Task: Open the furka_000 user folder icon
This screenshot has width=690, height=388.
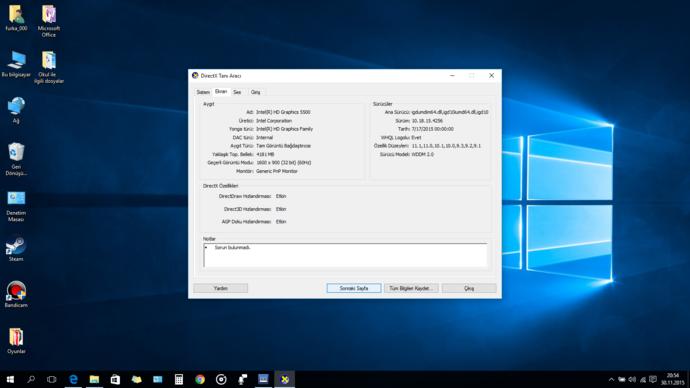Action: (x=16, y=18)
